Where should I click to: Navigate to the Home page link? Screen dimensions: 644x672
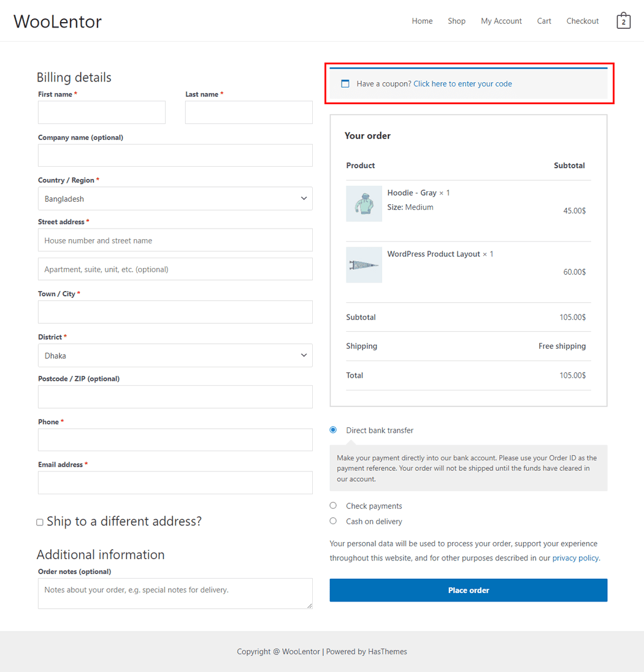point(422,21)
